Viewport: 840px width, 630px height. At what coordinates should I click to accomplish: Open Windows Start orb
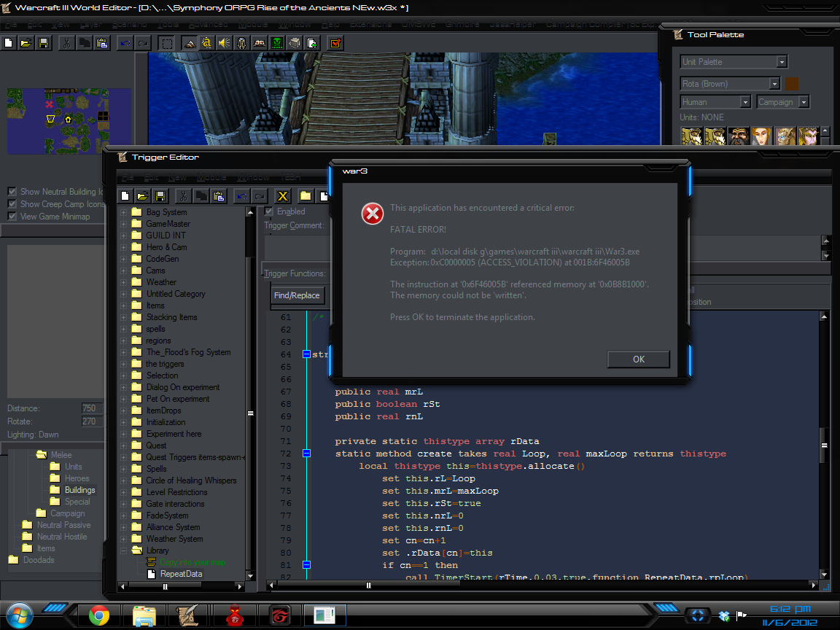coord(19,615)
